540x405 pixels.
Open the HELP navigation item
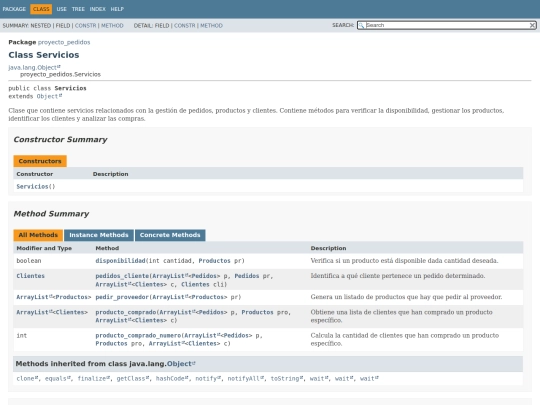(x=117, y=9)
